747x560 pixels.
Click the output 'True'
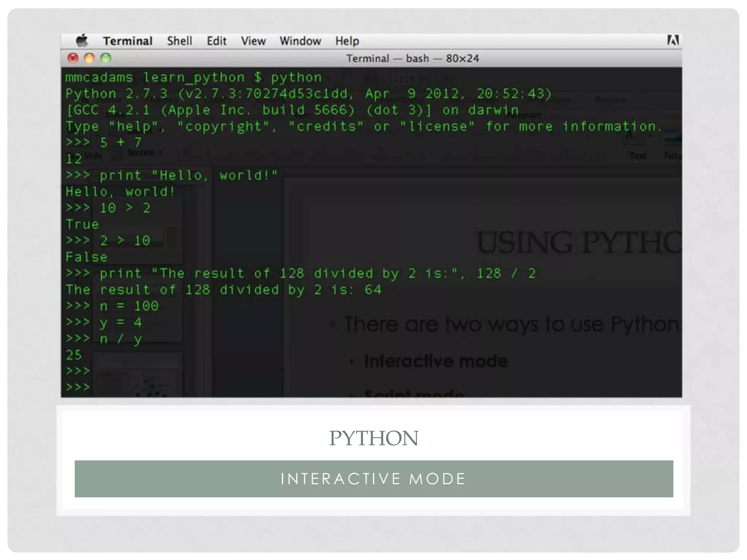tap(82, 224)
